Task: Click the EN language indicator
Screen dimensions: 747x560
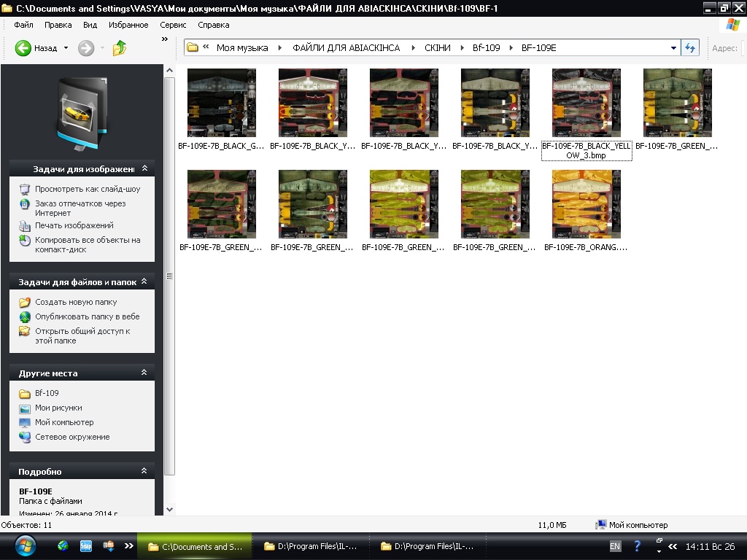Action: coord(615,546)
